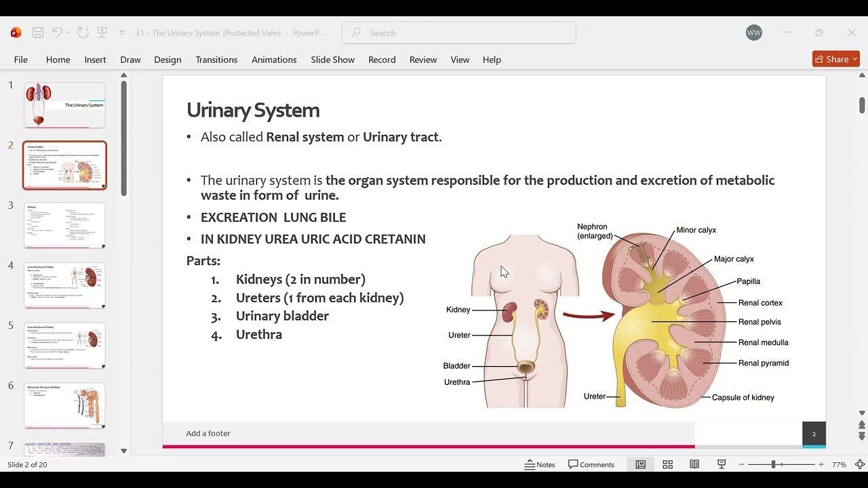868x488 pixels.
Task: Click 'Slide 2 of 20' status indicator
Action: pos(27,464)
